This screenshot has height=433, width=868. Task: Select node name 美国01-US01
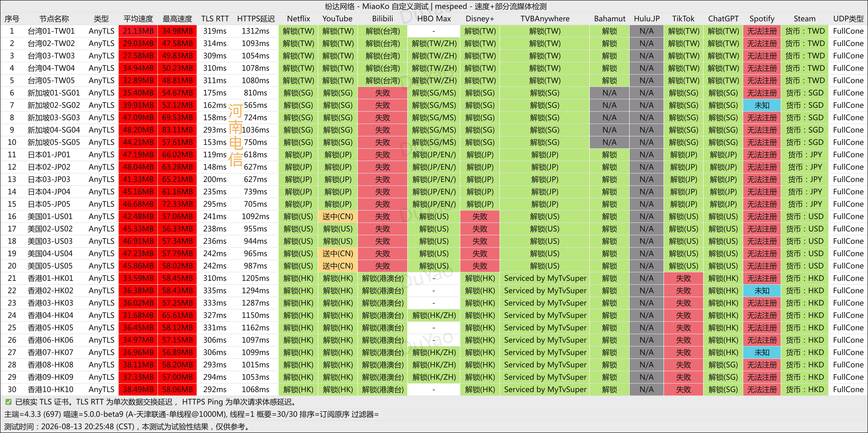50,216
